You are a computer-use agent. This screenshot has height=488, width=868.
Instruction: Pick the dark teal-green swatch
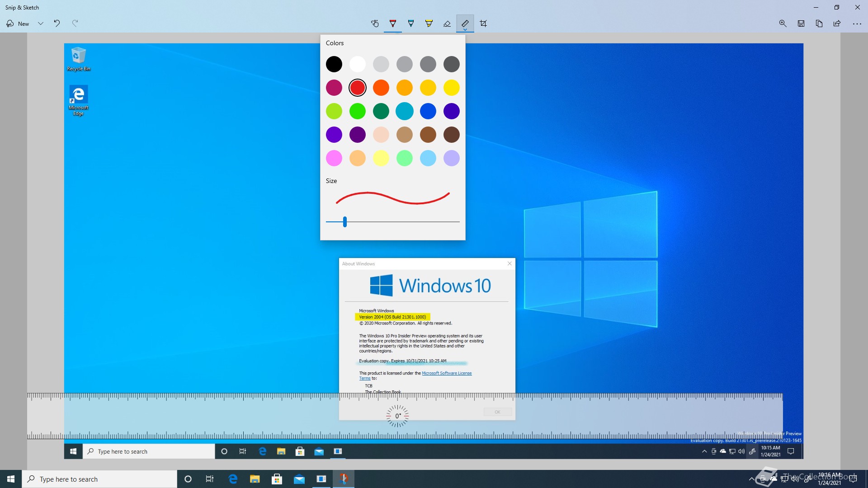click(381, 111)
